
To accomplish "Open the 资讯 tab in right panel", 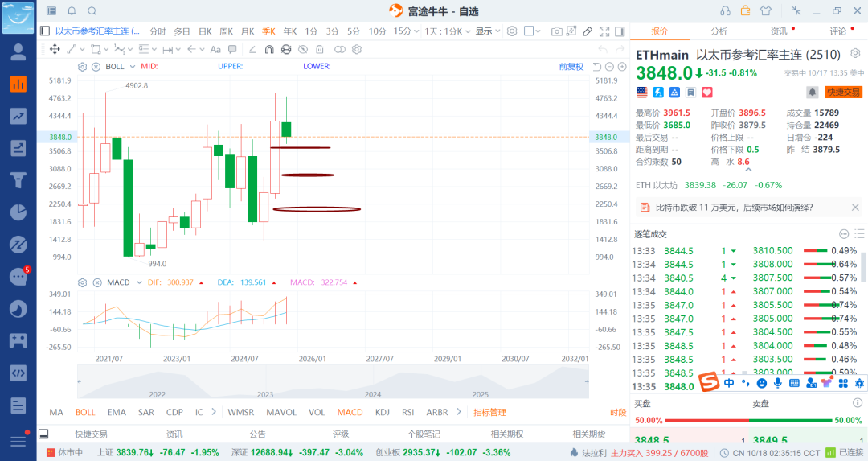I will click(x=779, y=31).
